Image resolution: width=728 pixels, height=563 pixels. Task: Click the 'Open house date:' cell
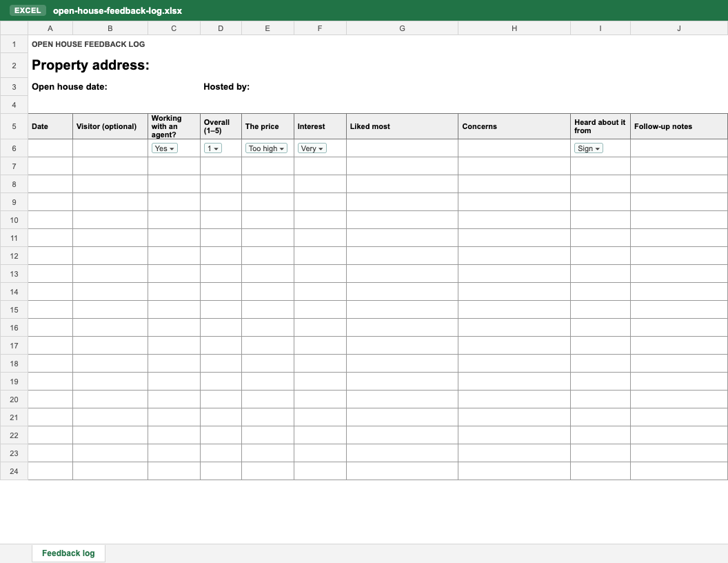pyautogui.click(x=69, y=87)
